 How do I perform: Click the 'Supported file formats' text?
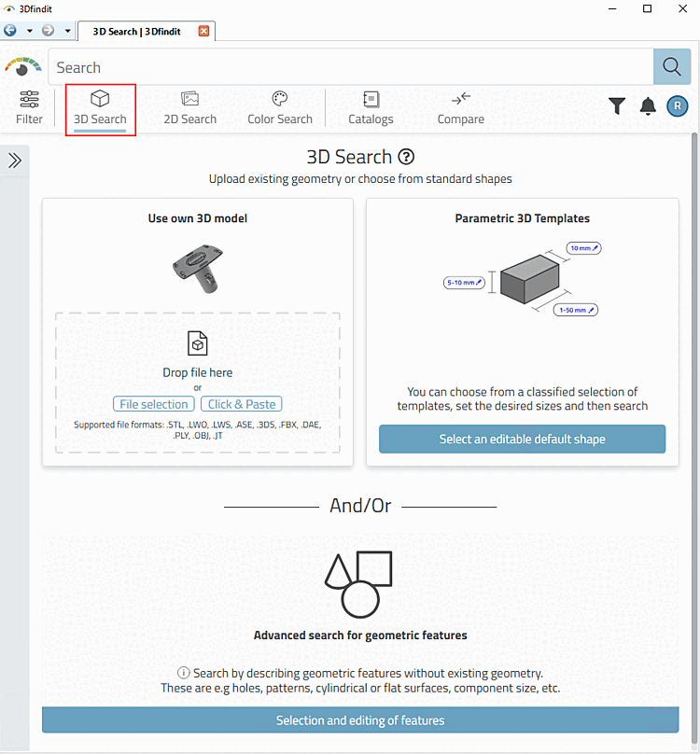click(x=198, y=430)
